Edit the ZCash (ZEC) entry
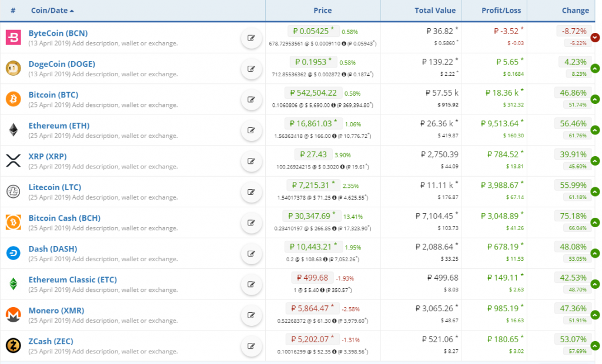602x364 pixels. pyautogui.click(x=251, y=346)
